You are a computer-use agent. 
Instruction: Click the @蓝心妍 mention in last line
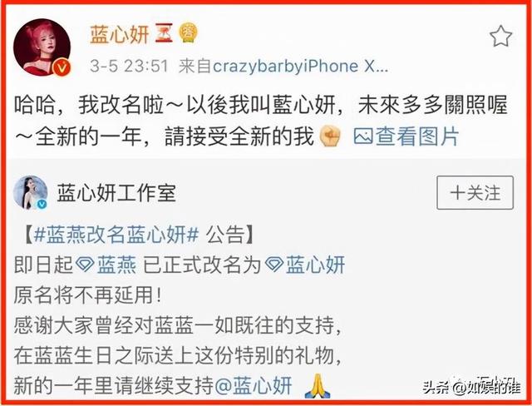click(x=253, y=386)
